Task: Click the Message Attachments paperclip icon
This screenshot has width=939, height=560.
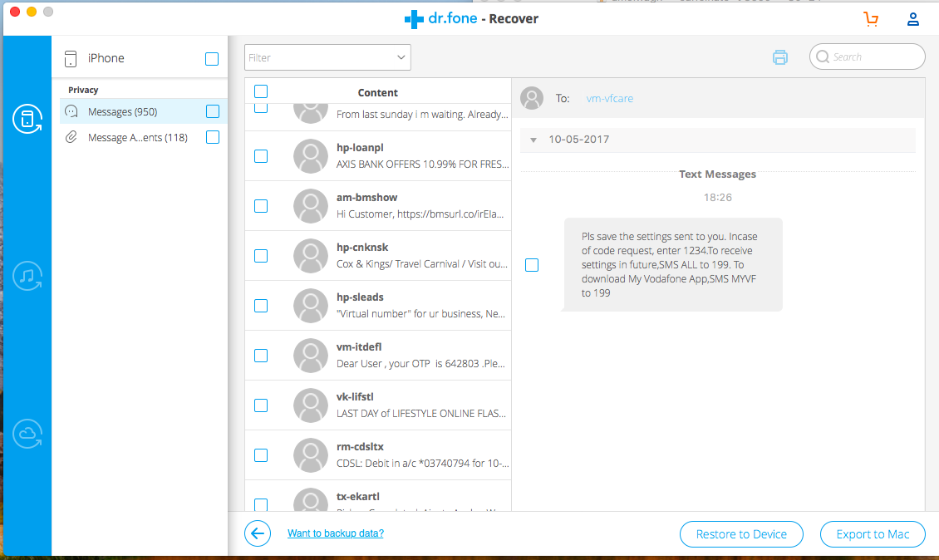Action: coord(71,137)
